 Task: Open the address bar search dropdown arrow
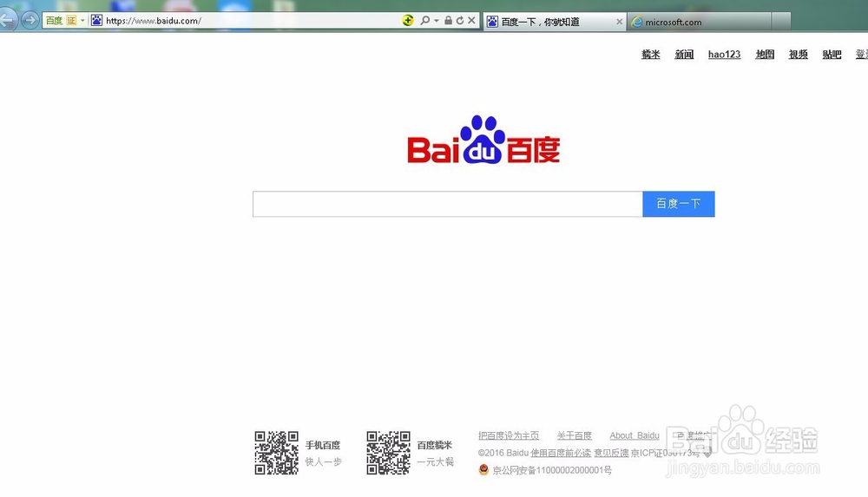pyautogui.click(x=437, y=21)
